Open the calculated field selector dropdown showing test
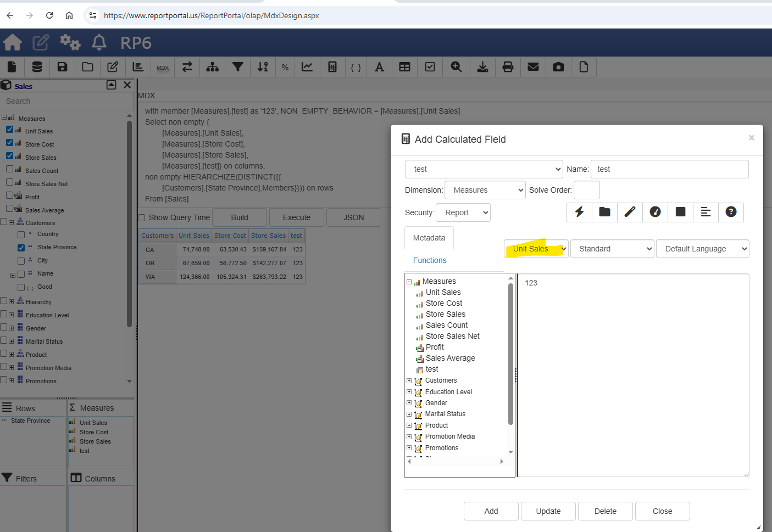Screen dimensions: 772x532 (484, 169)
